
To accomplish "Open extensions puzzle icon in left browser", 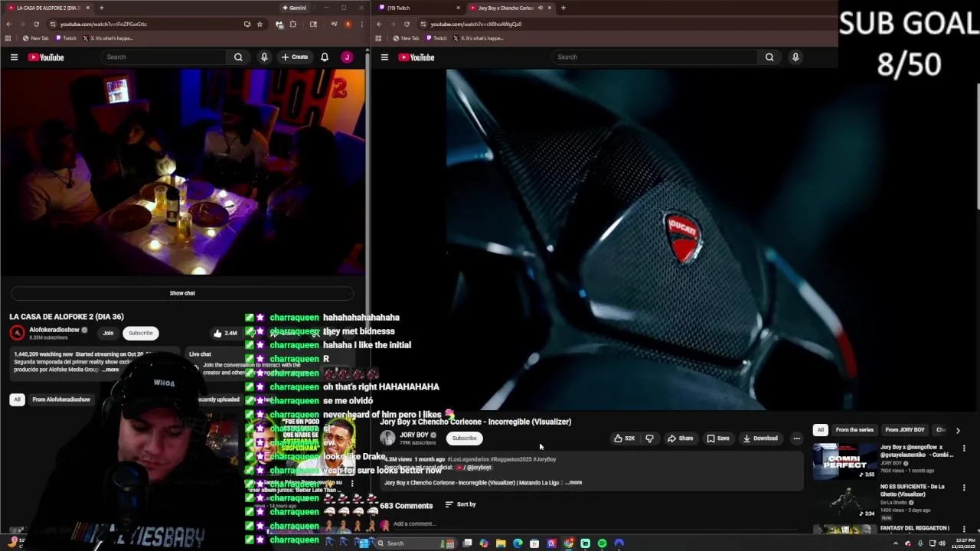I will tap(292, 24).
